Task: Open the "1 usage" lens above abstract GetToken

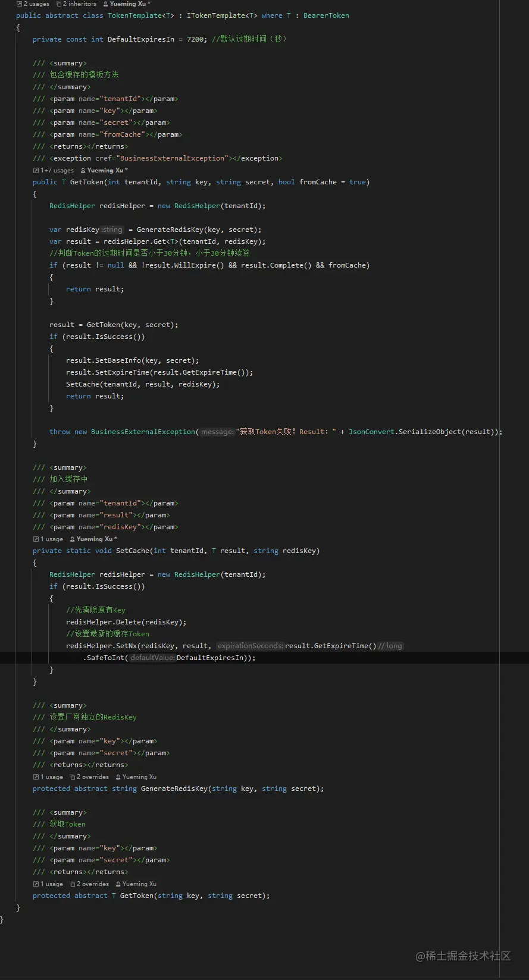Action: click(x=48, y=884)
